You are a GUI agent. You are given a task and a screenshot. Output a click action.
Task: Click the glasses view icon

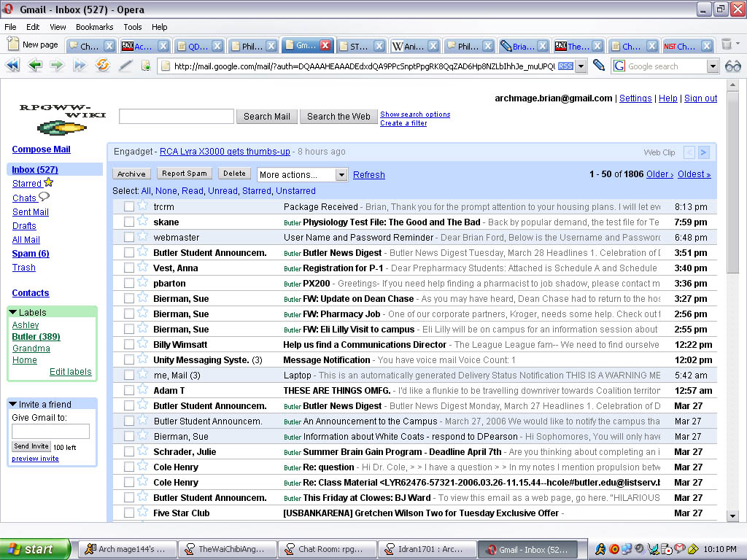coord(732,66)
